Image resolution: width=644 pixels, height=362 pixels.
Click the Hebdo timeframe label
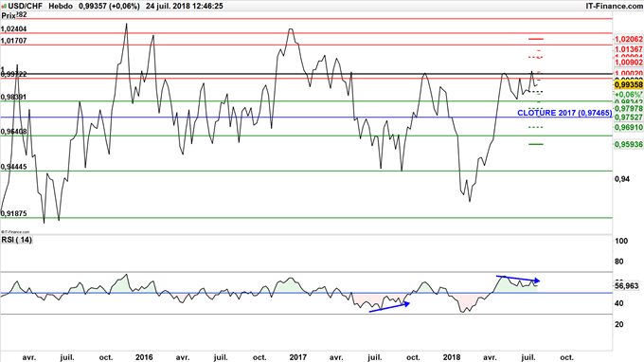(61, 7)
